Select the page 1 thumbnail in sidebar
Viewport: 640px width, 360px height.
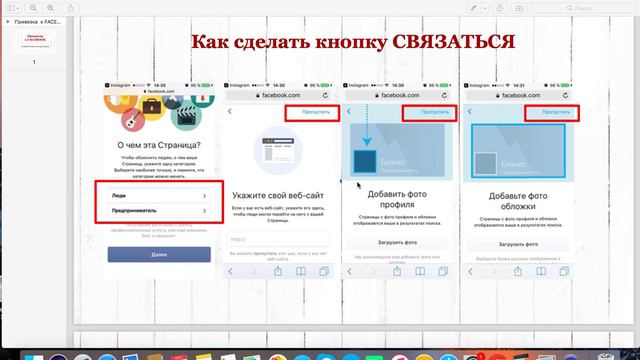pos(34,42)
